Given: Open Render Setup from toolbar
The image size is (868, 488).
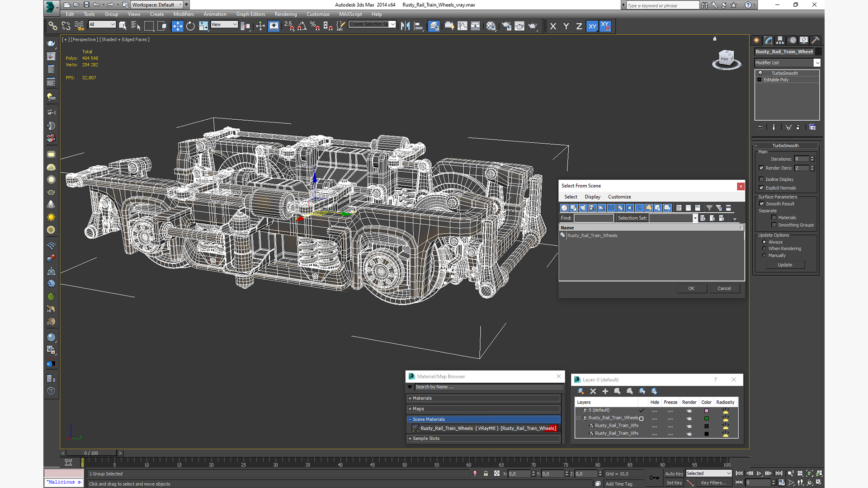Looking at the screenshot, I should pos(506,26).
